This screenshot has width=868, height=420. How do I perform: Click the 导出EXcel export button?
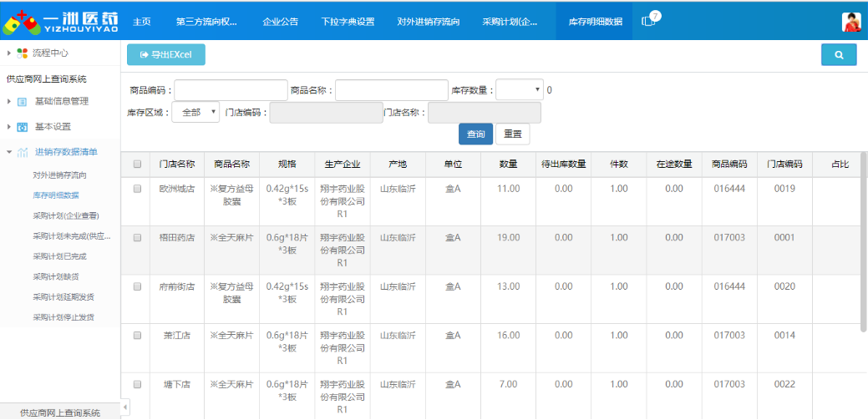point(165,55)
